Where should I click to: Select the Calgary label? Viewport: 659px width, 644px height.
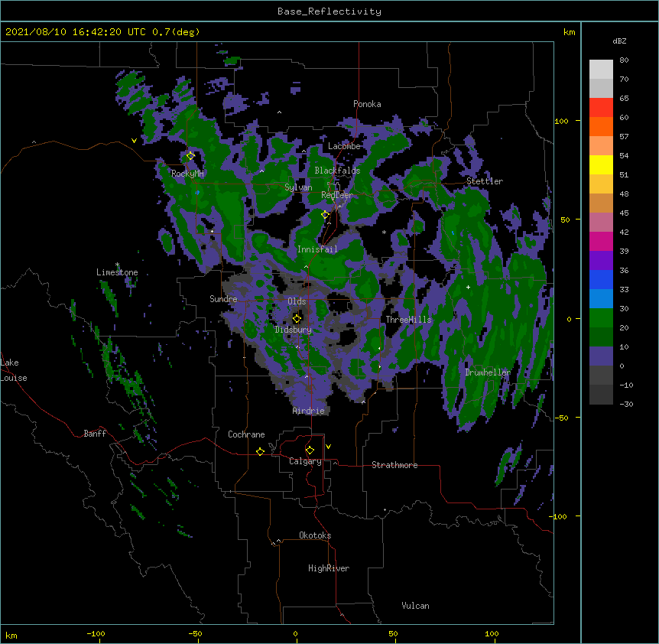[x=306, y=461]
